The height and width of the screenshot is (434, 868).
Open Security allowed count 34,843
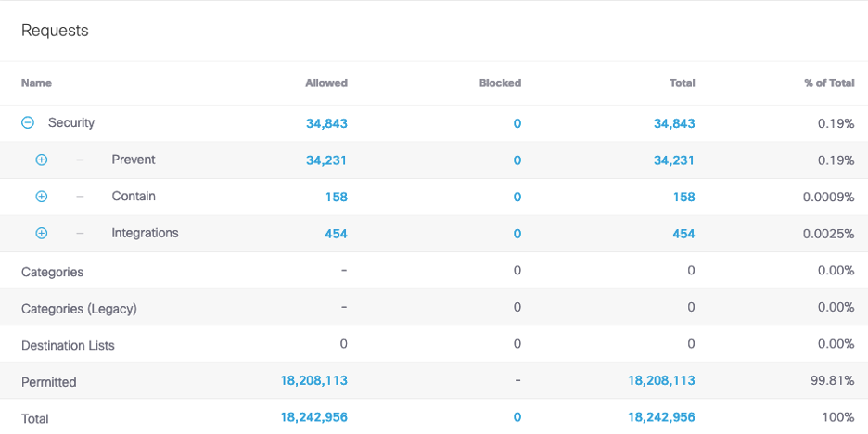pos(326,123)
